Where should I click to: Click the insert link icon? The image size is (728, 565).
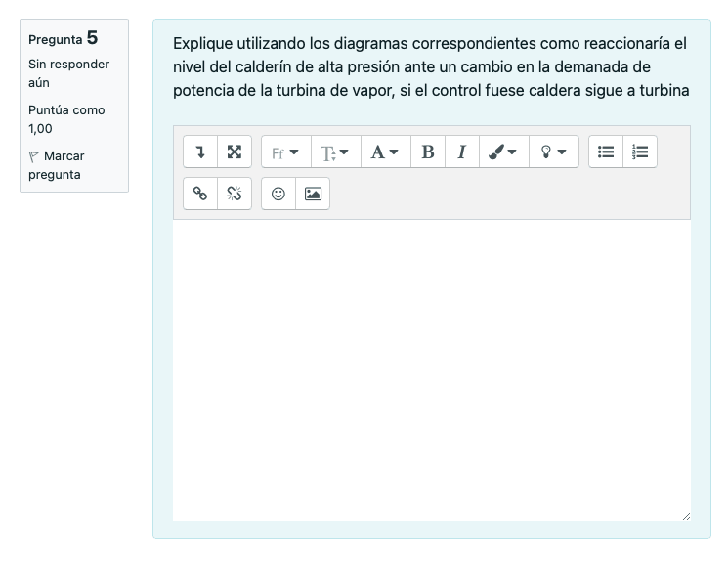[x=200, y=194]
